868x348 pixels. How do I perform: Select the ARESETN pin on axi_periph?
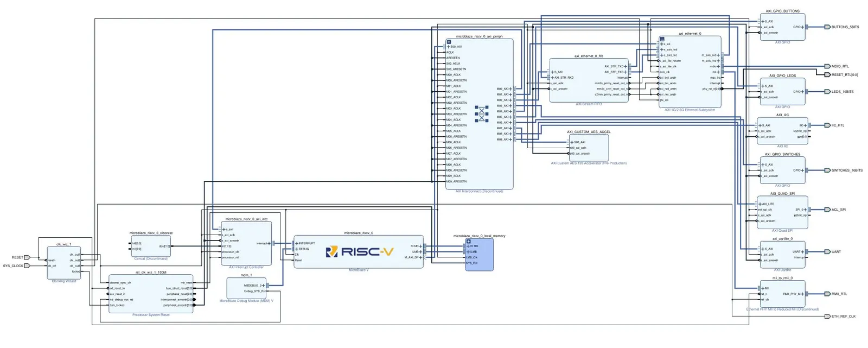[x=453, y=58]
